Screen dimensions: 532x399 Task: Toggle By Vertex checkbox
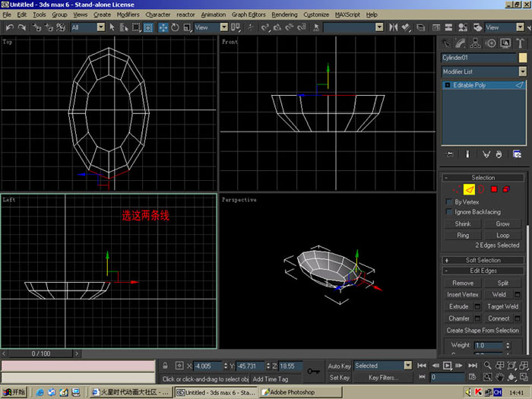tap(449, 201)
